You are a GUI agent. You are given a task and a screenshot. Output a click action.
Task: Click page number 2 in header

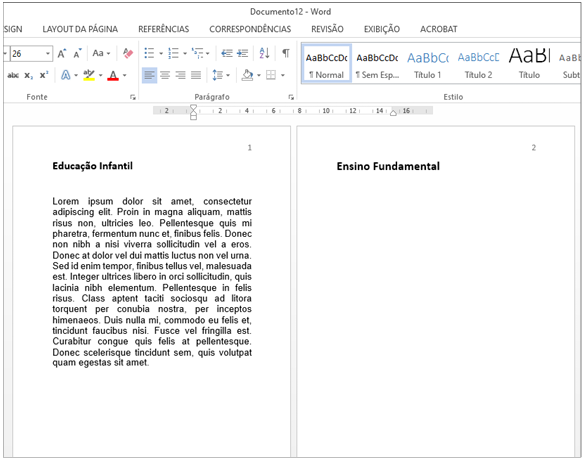click(533, 148)
